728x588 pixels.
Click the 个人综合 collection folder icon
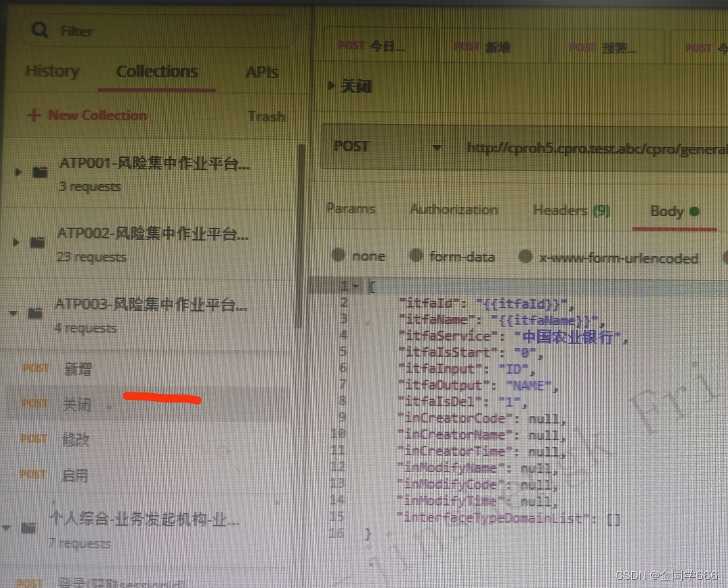pyautogui.click(x=29, y=528)
